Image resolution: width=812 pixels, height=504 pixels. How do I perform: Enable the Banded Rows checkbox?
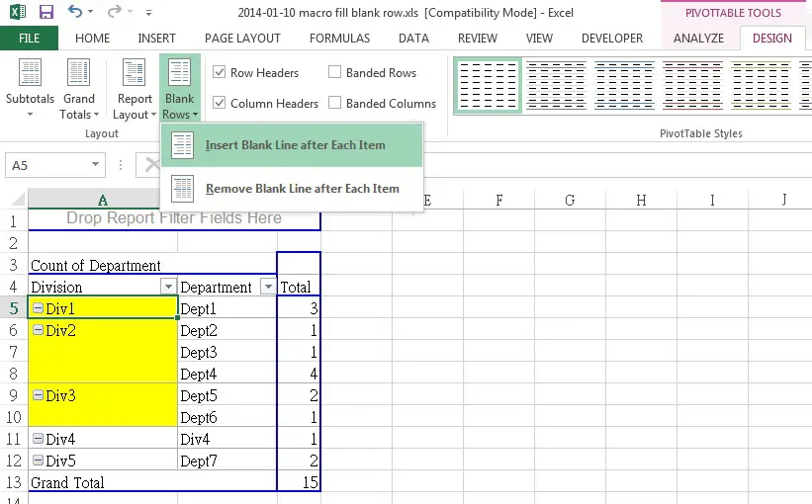click(x=335, y=72)
